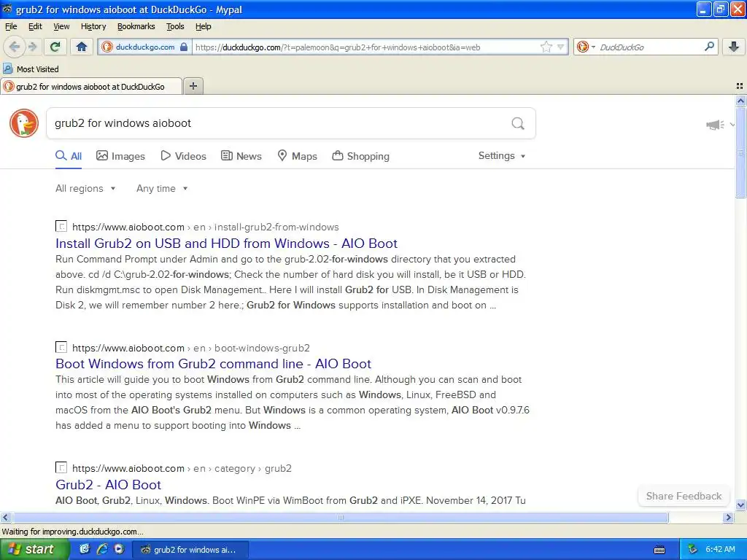Click the DuckDuckGo duck logo
Screen dimensions: 747x560
(24, 123)
